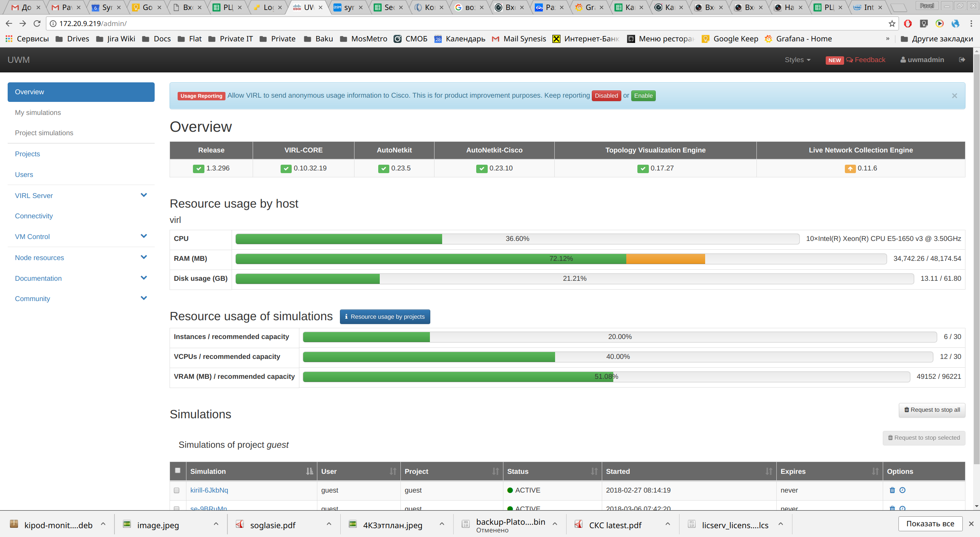Screen dimensions: 980x537
Task: Expand the Documentation menu chevron
Action: click(144, 278)
